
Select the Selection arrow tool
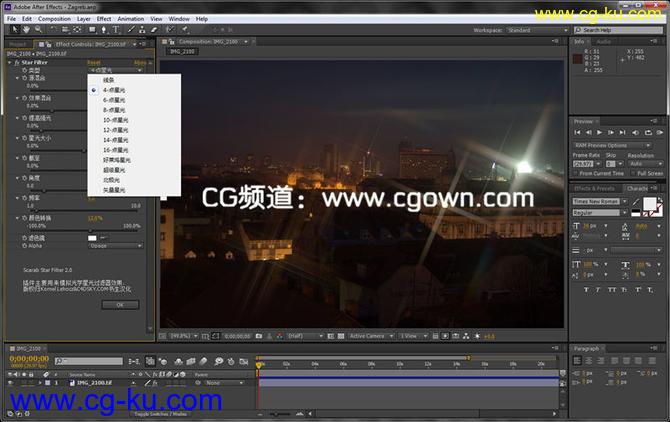(x=15, y=29)
